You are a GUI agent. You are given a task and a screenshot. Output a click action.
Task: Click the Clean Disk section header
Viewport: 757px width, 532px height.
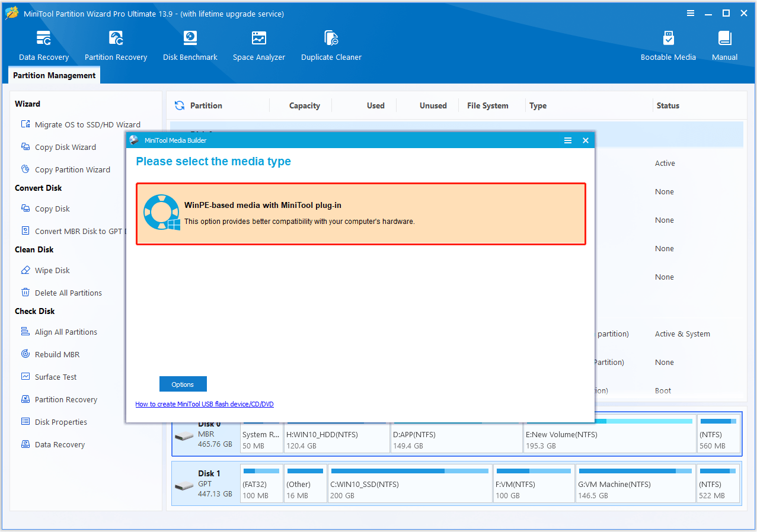point(34,249)
